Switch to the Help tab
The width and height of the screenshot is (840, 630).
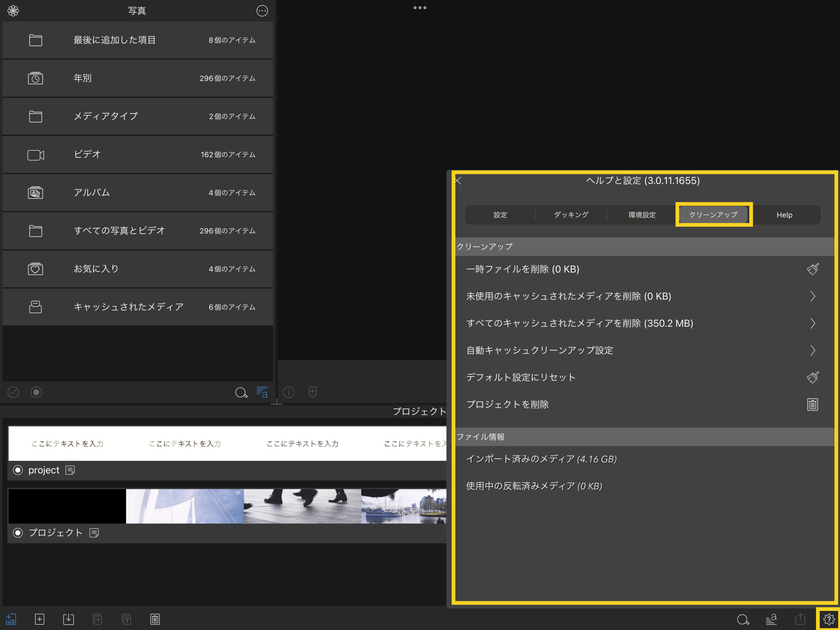(x=785, y=215)
